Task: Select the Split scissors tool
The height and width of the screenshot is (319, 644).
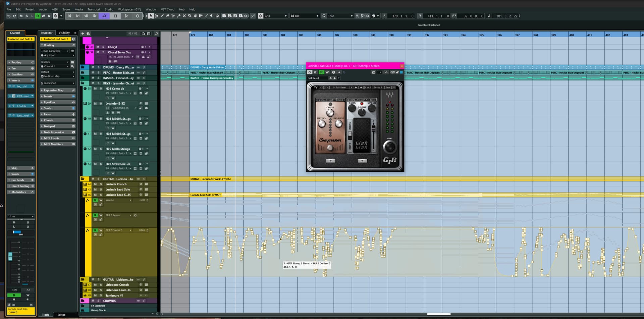Action: tap(173, 16)
